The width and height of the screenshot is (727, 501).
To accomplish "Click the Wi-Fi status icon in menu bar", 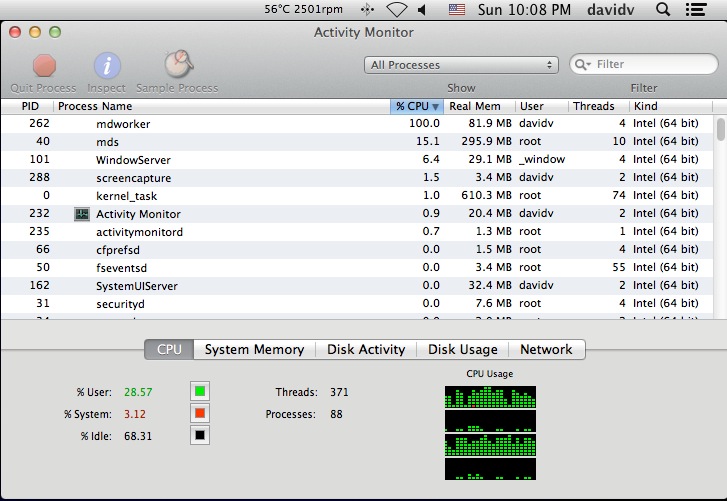I will (397, 9).
